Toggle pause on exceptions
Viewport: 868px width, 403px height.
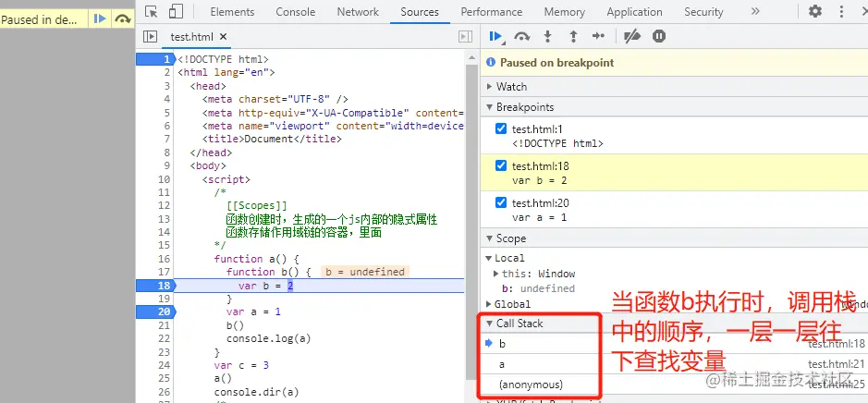point(658,37)
